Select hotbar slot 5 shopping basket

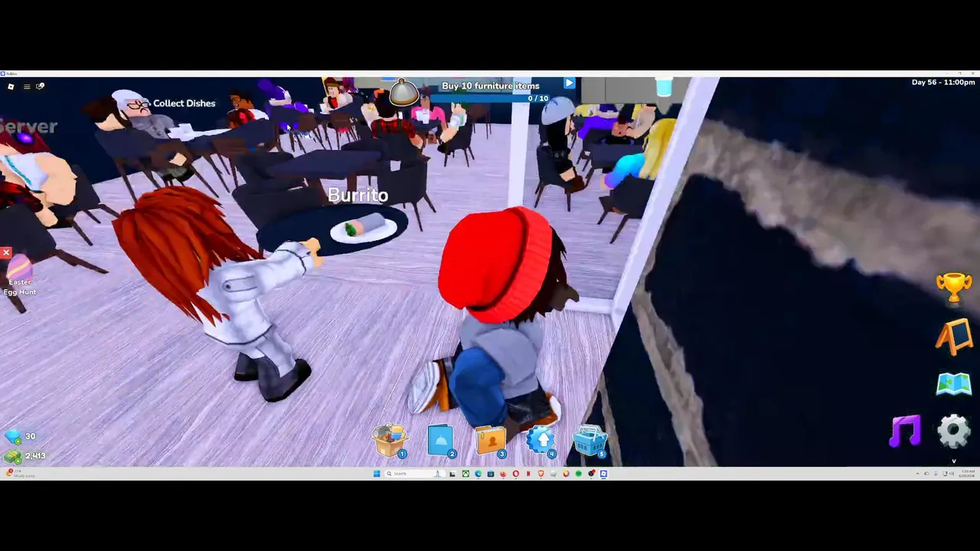point(590,442)
